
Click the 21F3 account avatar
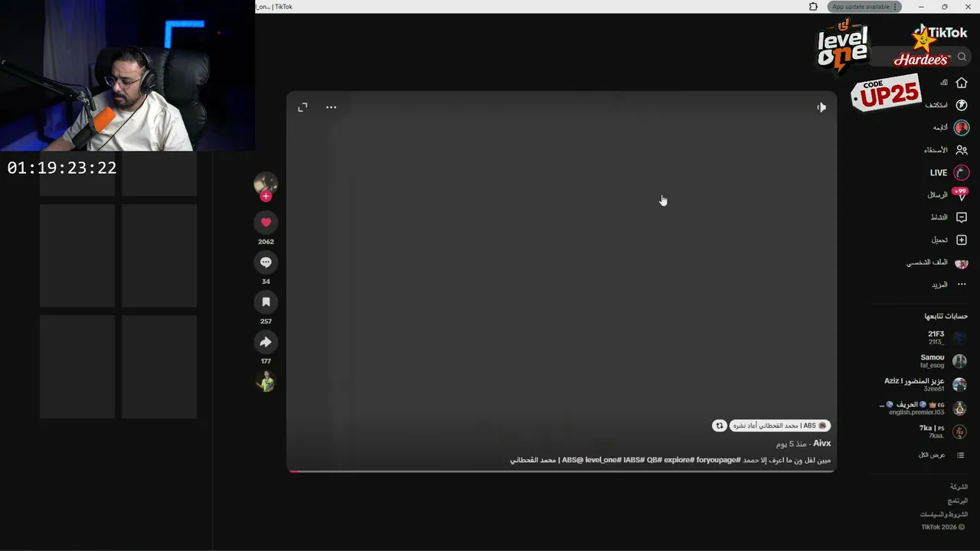(x=959, y=337)
